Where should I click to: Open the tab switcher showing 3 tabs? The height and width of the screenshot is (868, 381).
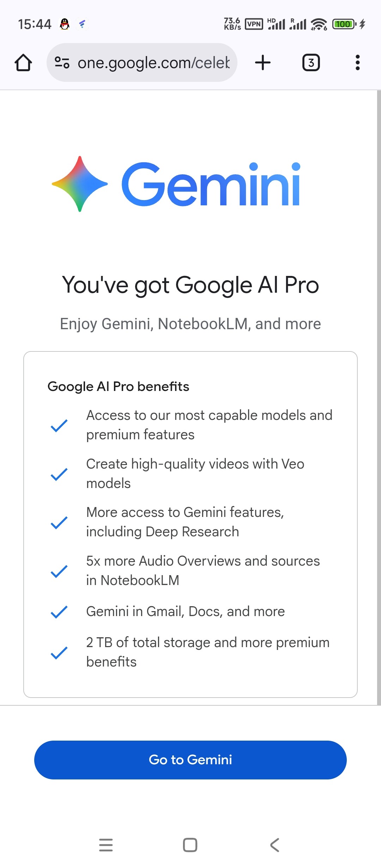click(311, 63)
